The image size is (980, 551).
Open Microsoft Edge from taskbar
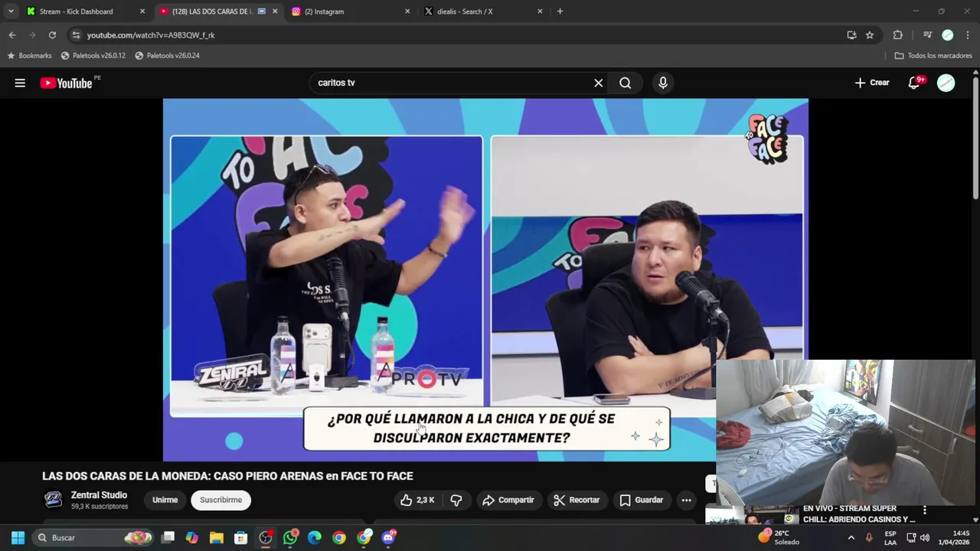315,538
